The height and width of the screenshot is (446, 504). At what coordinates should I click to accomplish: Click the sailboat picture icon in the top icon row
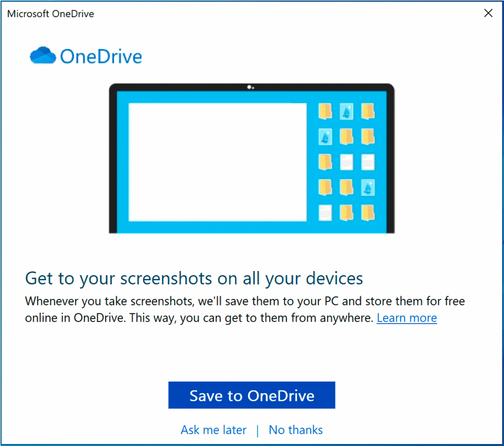point(346,112)
